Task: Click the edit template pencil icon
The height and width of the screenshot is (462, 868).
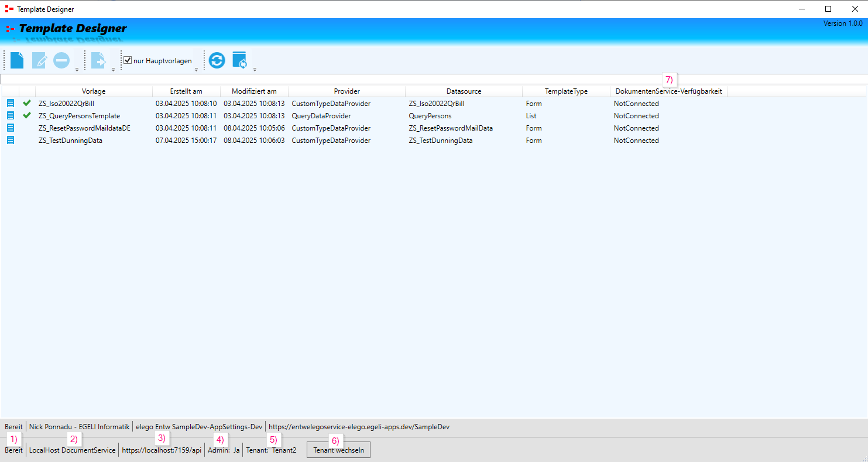Action: (x=39, y=60)
